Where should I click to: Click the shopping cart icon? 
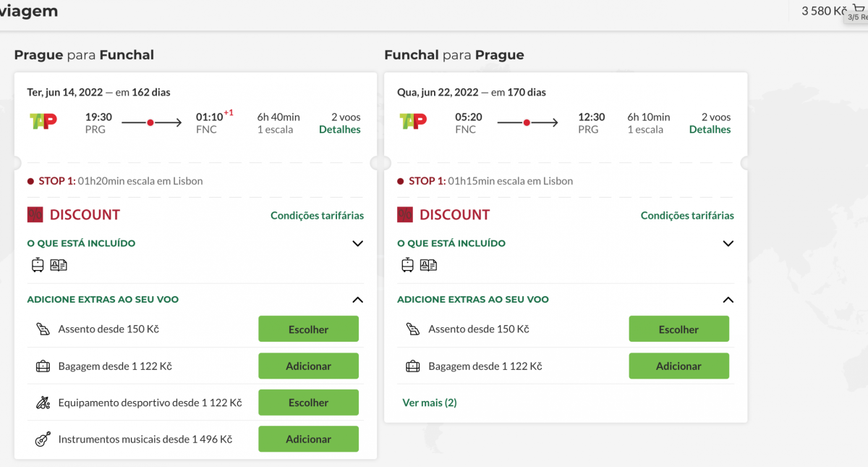[859, 9]
